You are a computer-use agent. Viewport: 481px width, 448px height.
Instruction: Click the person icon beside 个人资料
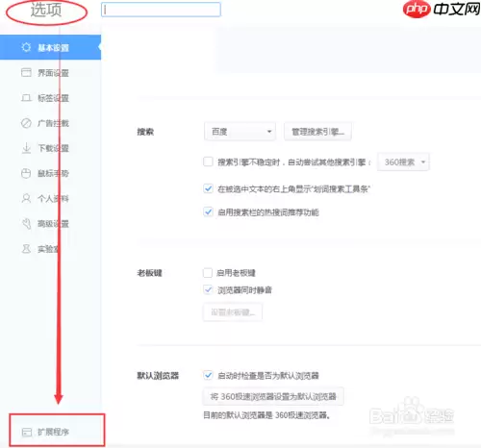click(x=26, y=198)
